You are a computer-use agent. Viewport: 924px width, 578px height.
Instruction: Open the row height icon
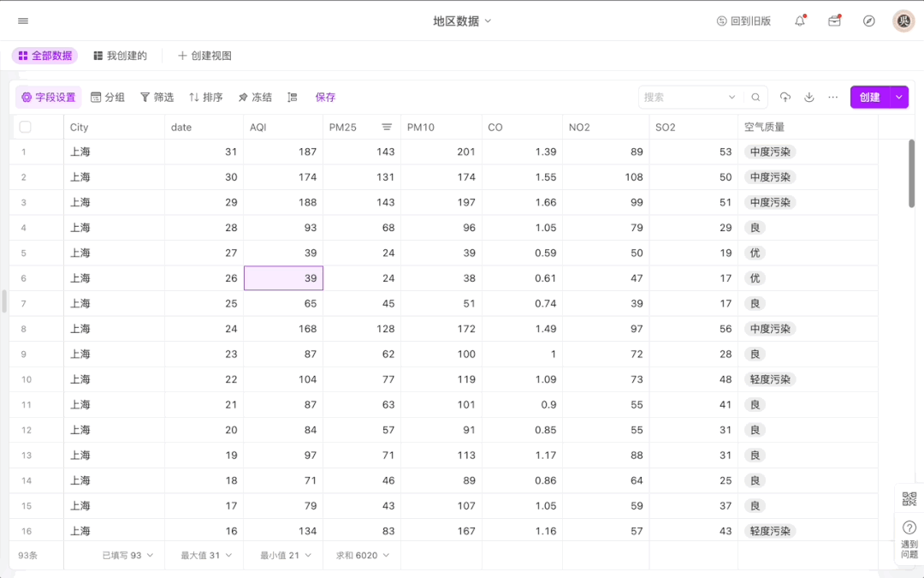click(x=293, y=98)
